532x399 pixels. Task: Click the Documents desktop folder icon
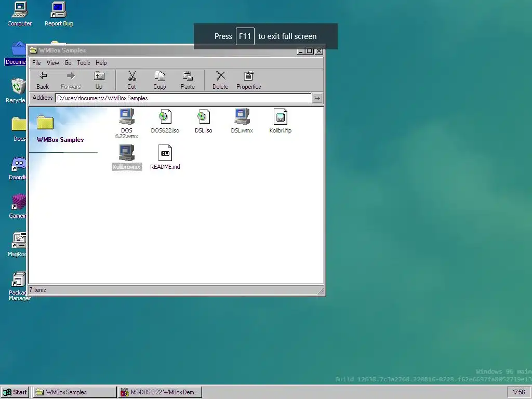[16, 53]
